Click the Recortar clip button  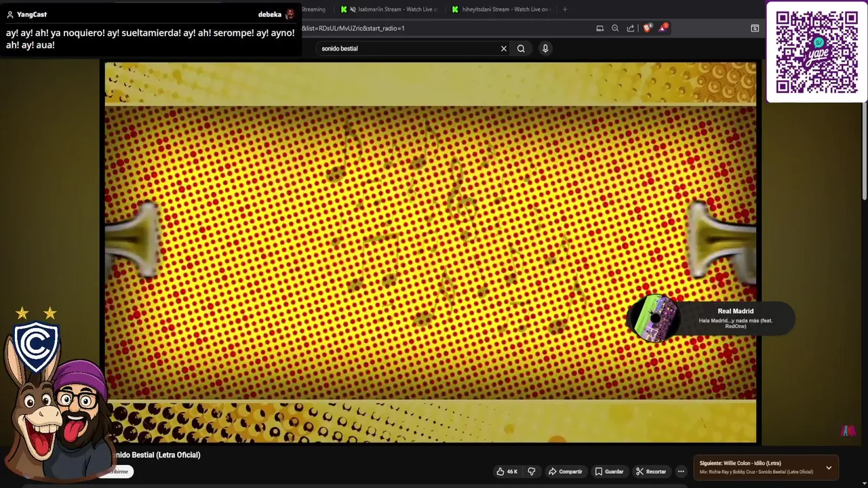pos(651,472)
